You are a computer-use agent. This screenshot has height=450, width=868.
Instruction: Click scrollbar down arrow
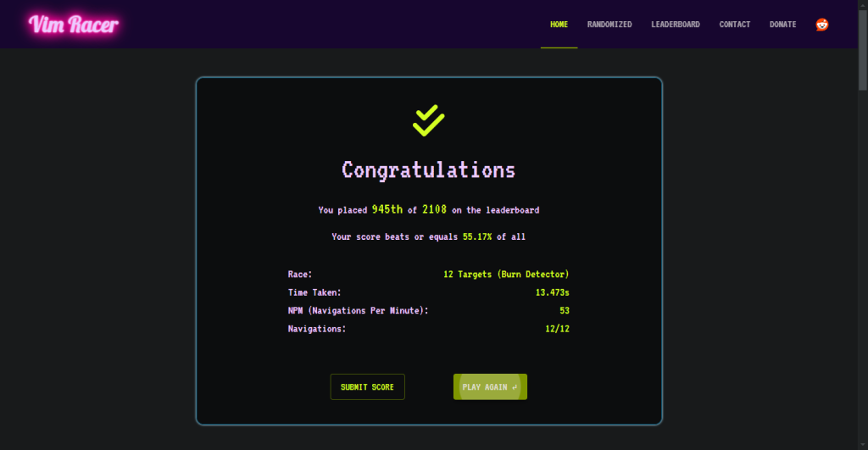[863, 445]
